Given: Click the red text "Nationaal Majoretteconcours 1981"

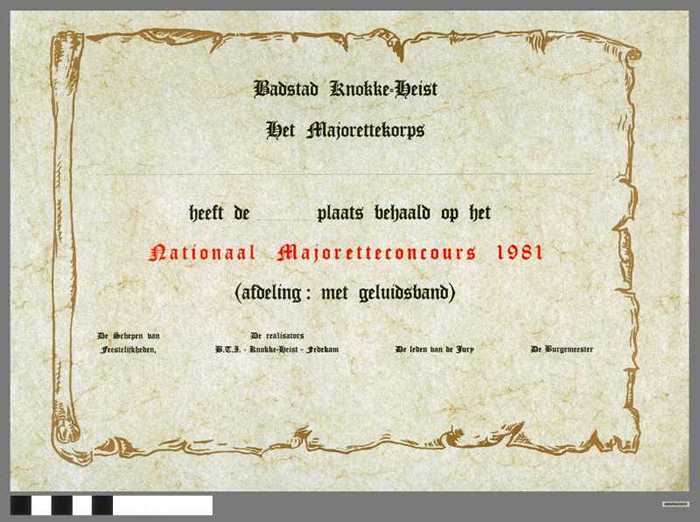Looking at the screenshot, I should click(x=346, y=253).
